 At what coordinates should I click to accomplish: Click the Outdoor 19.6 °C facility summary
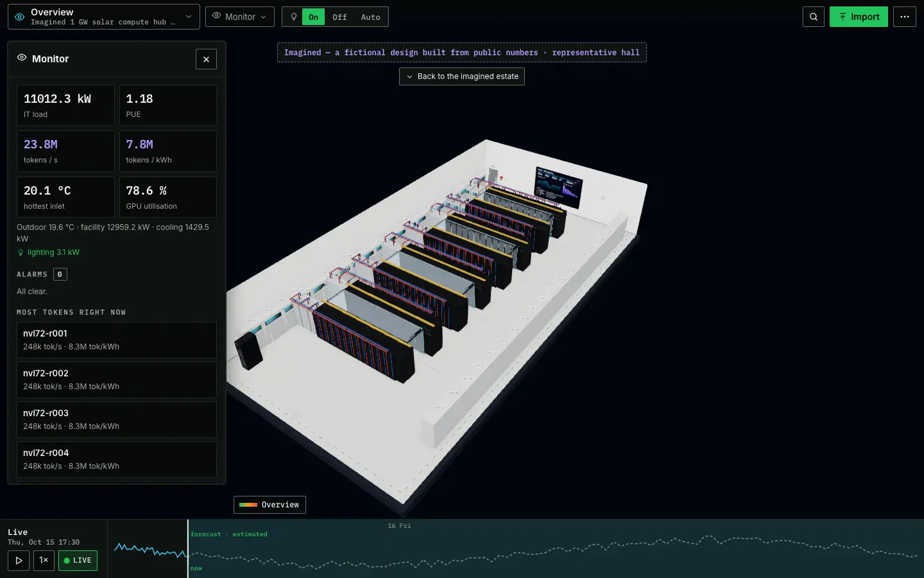pyautogui.click(x=113, y=232)
